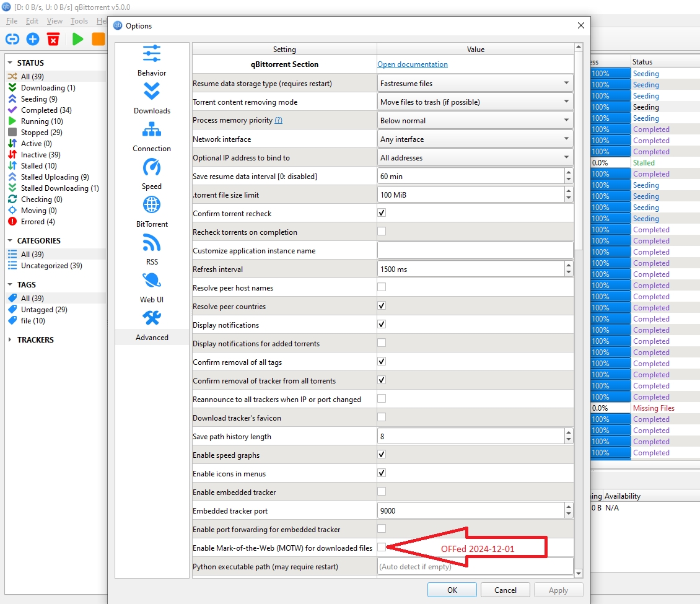This screenshot has width=700, height=604.
Task: Enable Recheck torrents on completion
Action: pos(382,231)
